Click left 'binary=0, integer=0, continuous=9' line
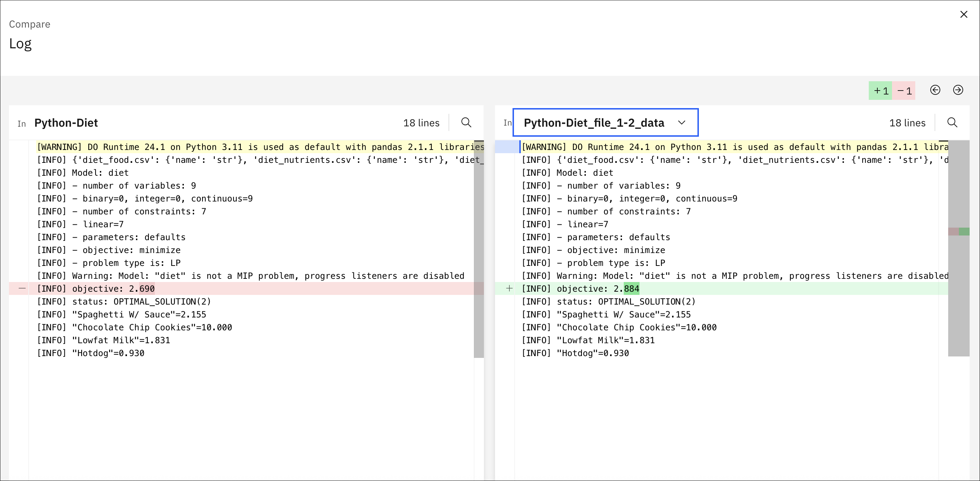 pos(144,199)
